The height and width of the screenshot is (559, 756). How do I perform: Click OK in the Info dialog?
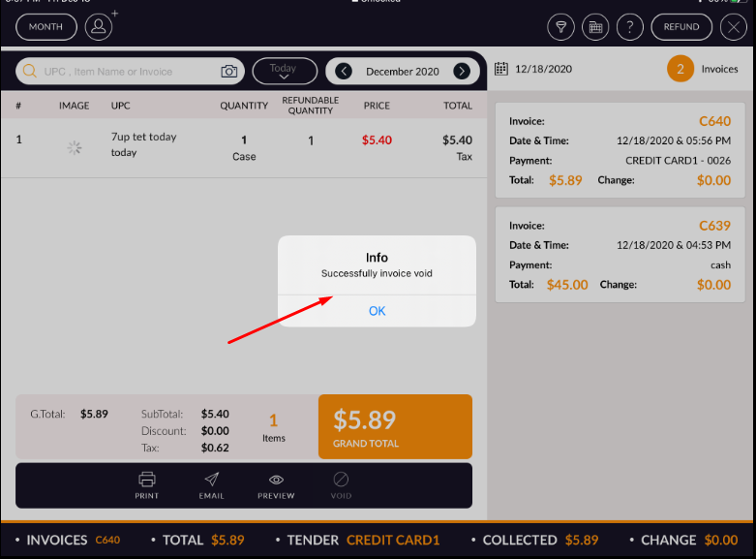[377, 311]
